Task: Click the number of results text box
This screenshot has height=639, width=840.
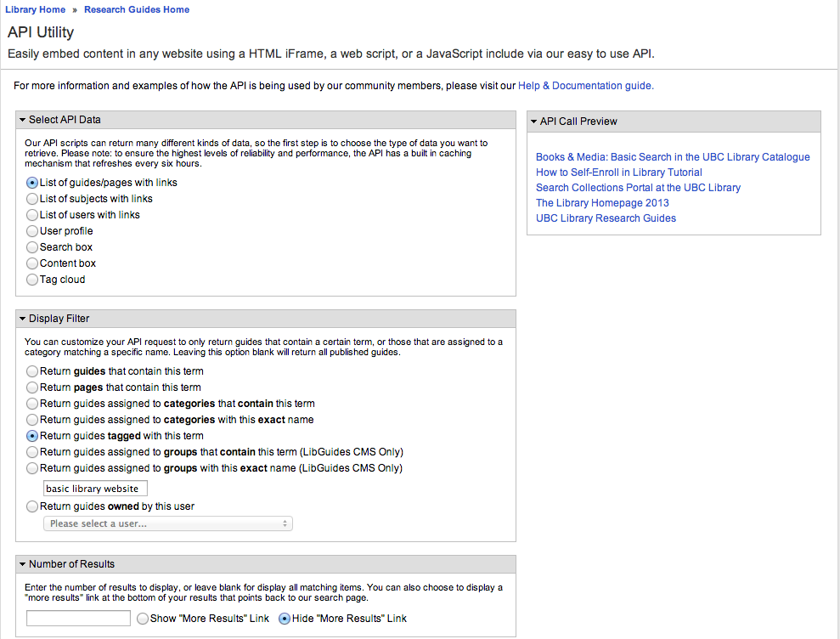Action: (x=78, y=619)
